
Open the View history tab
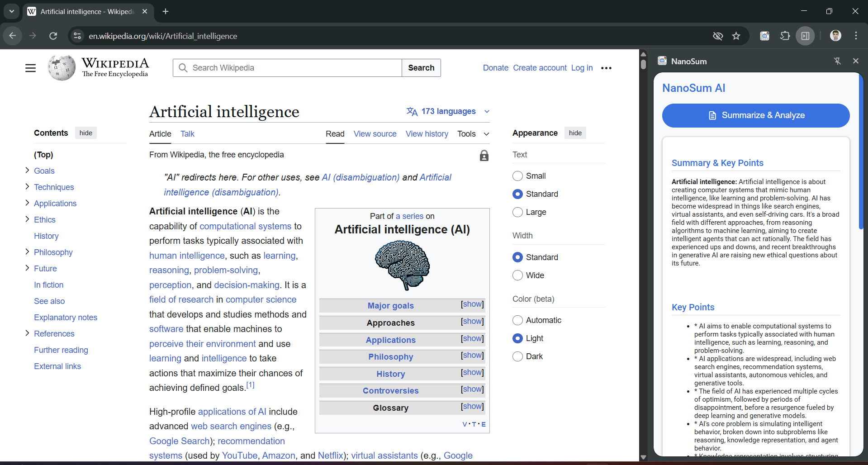coord(427,134)
